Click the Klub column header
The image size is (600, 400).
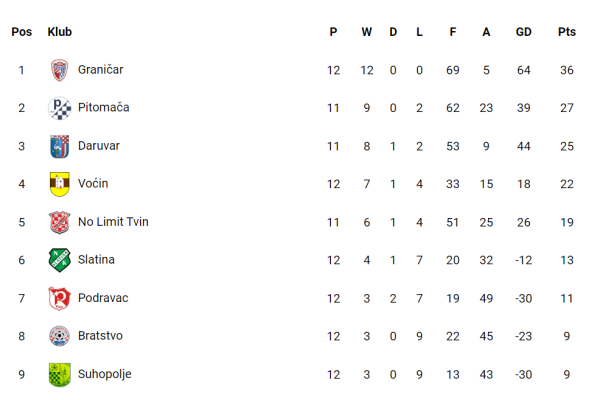60,32
